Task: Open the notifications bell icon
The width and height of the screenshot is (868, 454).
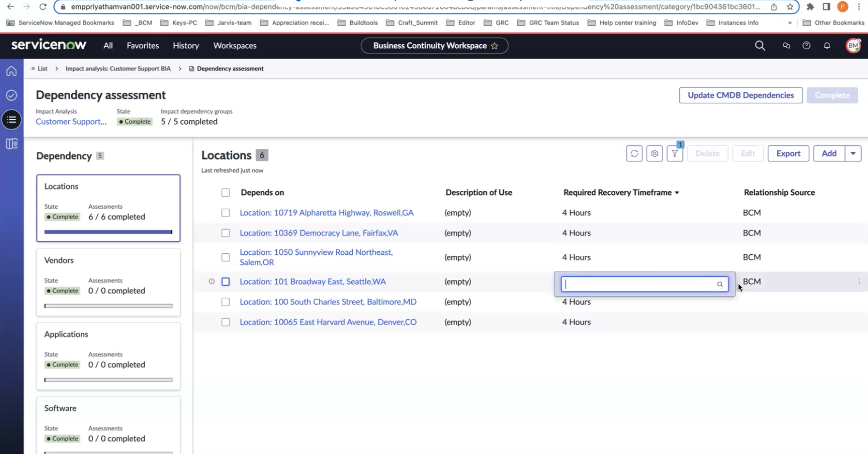Action: coord(827,46)
